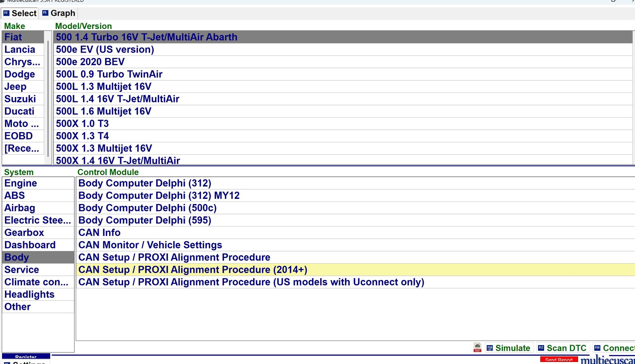This screenshot has width=635, height=364.
Task: Click the Simulate button
Action: [x=509, y=348]
